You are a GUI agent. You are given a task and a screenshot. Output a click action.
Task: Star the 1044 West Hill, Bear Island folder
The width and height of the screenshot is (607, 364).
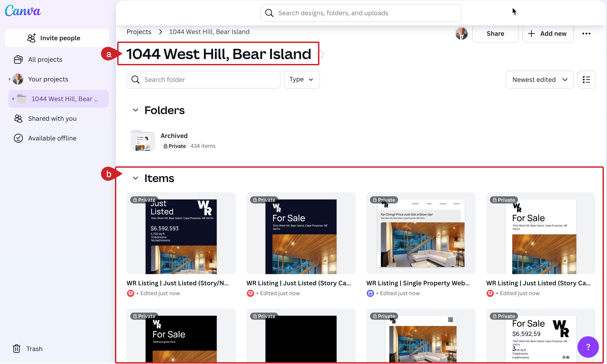321,54
